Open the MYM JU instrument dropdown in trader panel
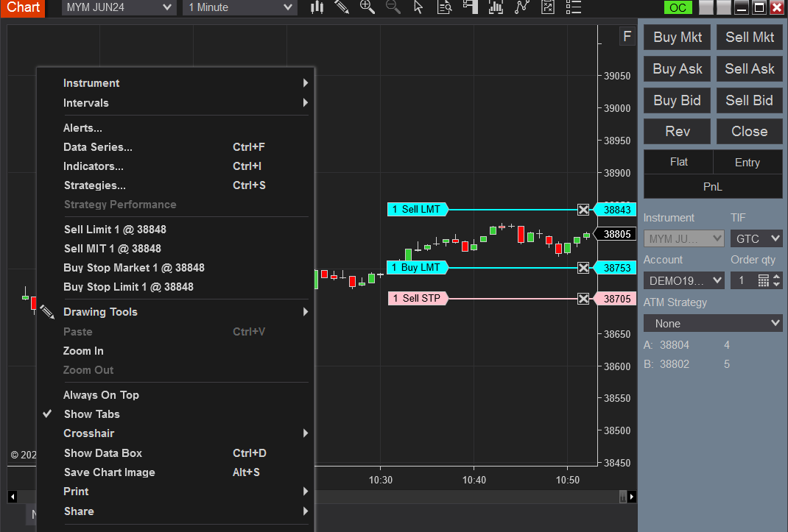This screenshot has height=532, width=788. [684, 238]
